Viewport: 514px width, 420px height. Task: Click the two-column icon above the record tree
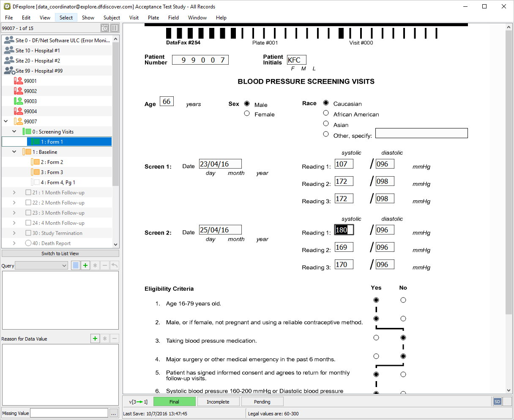click(115, 28)
